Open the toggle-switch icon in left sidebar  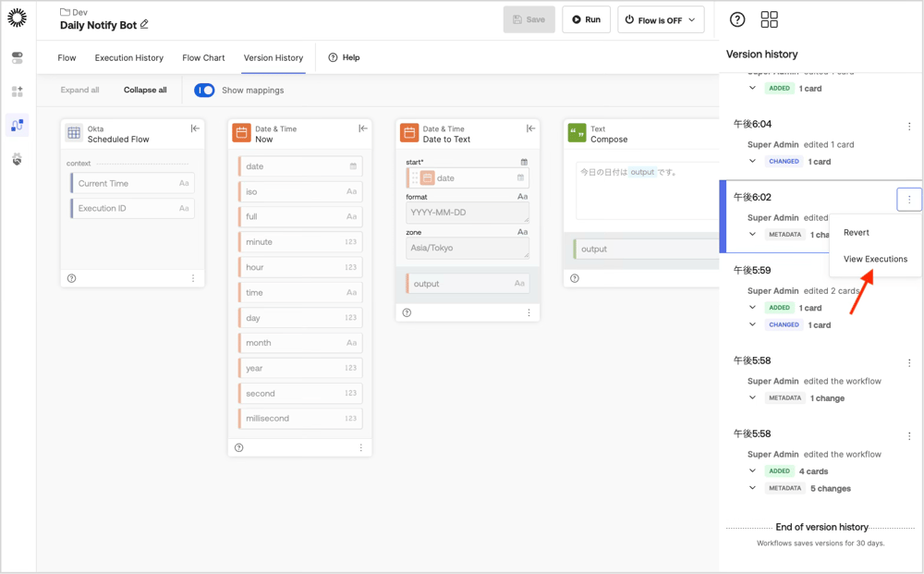click(17, 57)
